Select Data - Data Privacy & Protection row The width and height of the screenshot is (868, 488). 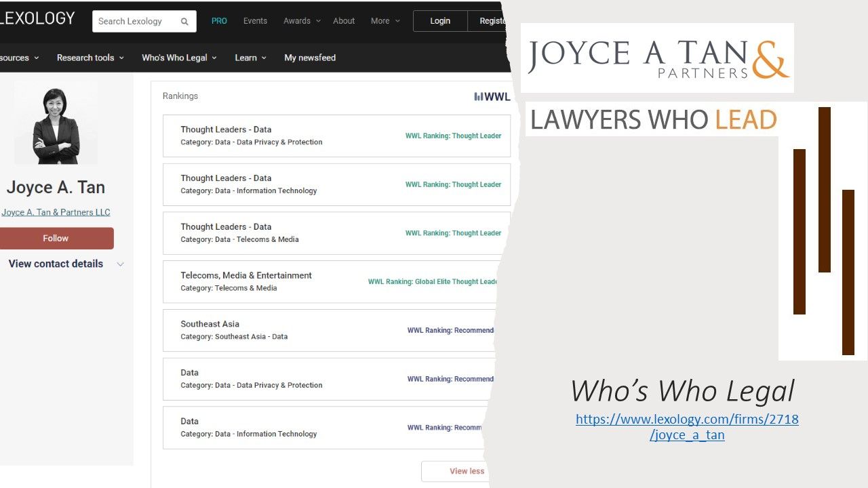328,379
